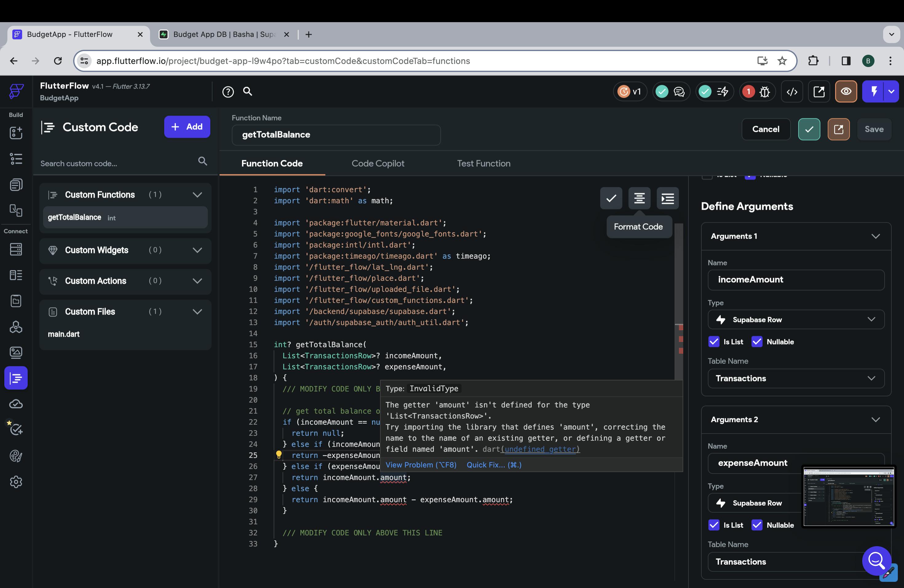Collapse the Custom Functions section

pos(197,194)
